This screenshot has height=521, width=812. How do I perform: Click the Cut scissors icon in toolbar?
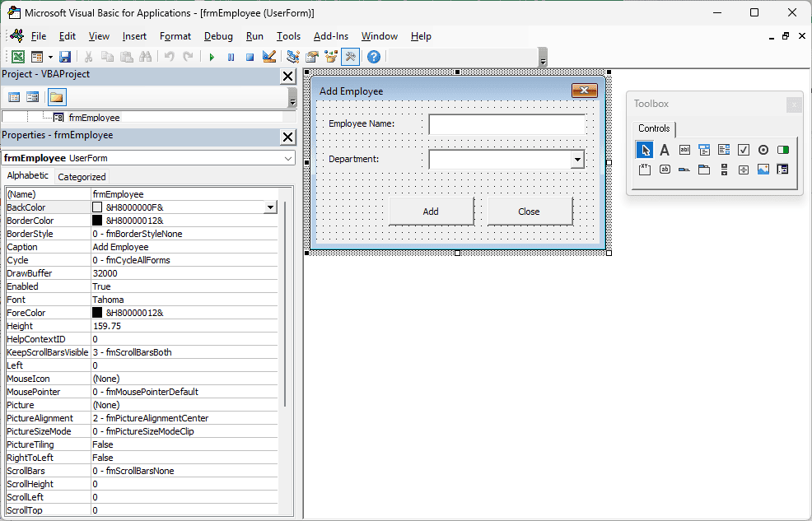[89, 57]
